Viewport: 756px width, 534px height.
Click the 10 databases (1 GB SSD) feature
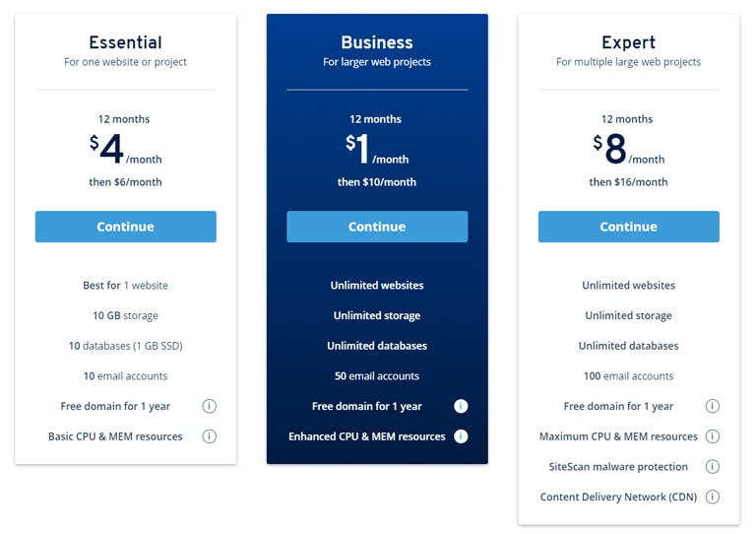click(125, 346)
